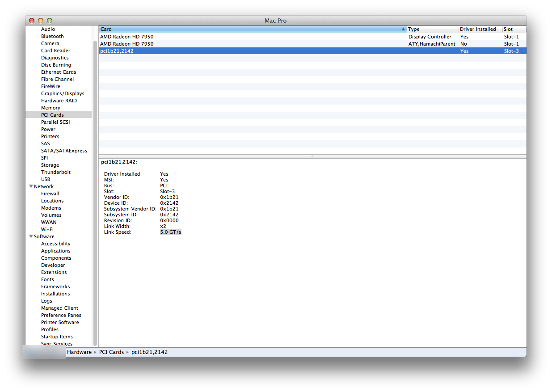Select WWAN sidebar item
552x392 pixels.
49,222
